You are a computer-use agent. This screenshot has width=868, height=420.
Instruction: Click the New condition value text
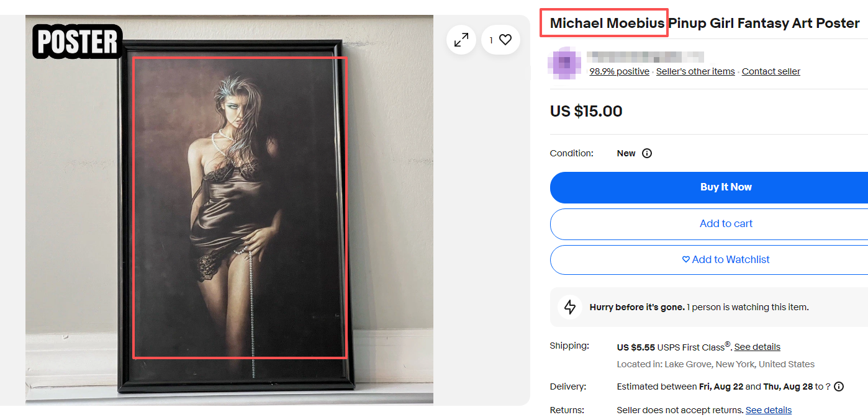[626, 153]
